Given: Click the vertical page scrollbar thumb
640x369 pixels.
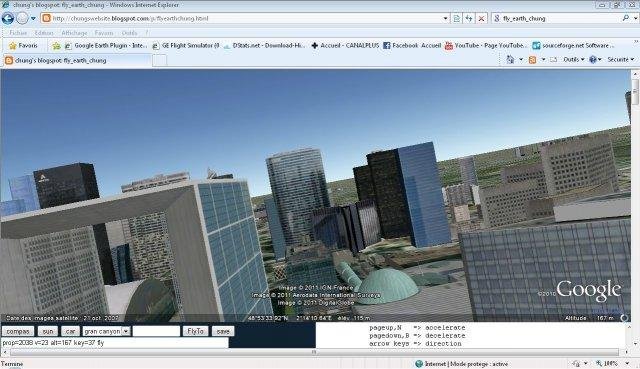Looking at the screenshot, I should 636,92.
